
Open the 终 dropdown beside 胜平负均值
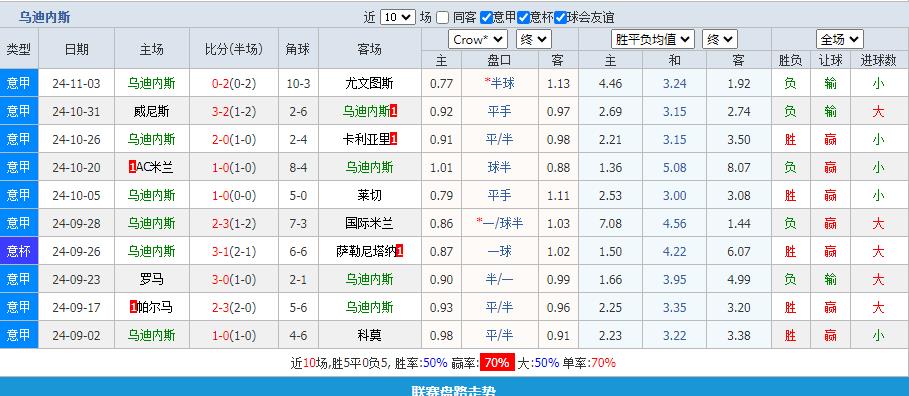coord(719,39)
